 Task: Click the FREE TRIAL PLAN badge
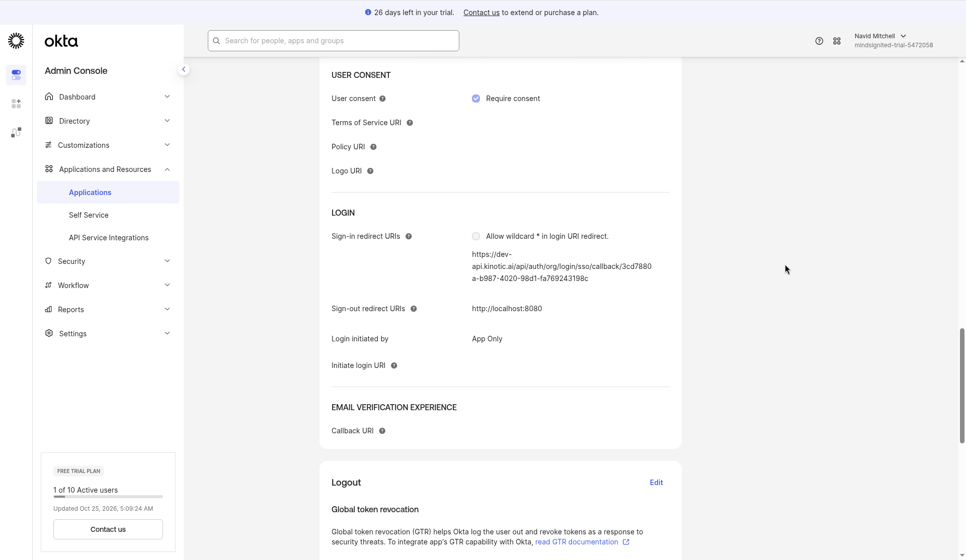[x=78, y=471]
